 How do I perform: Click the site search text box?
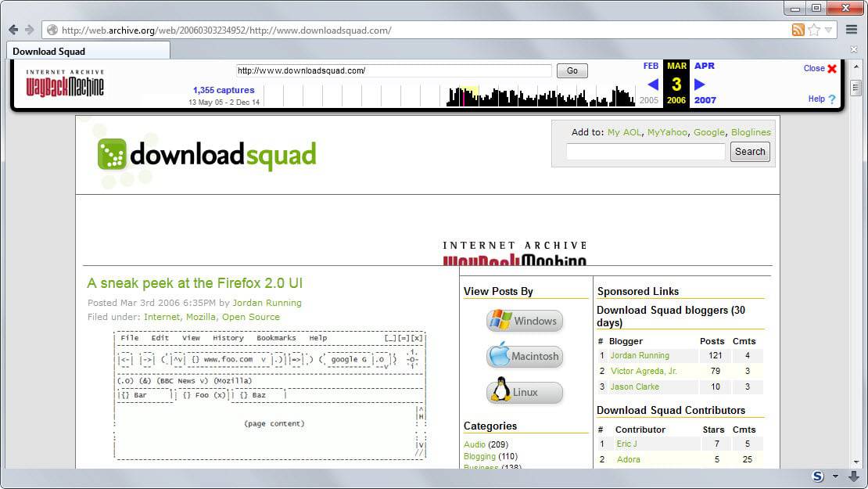(x=645, y=152)
